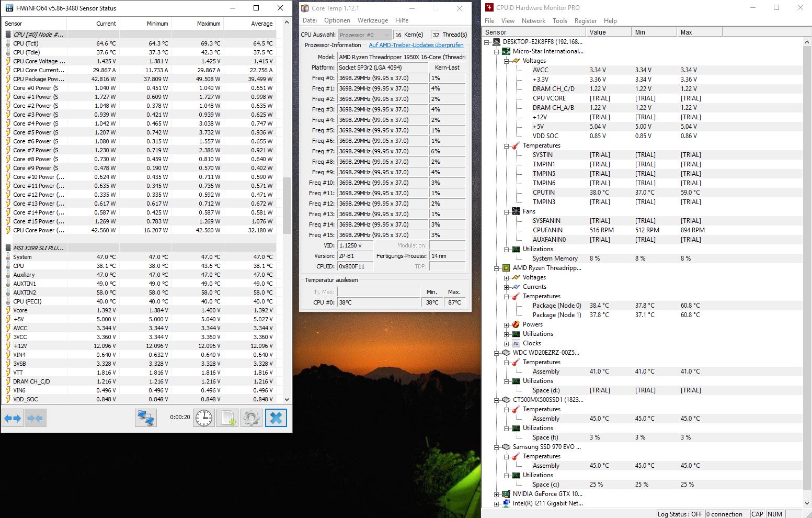Viewport: 812px width, 518px height.
Task: Open the Optionen menu in Core Temp
Action: point(337,20)
